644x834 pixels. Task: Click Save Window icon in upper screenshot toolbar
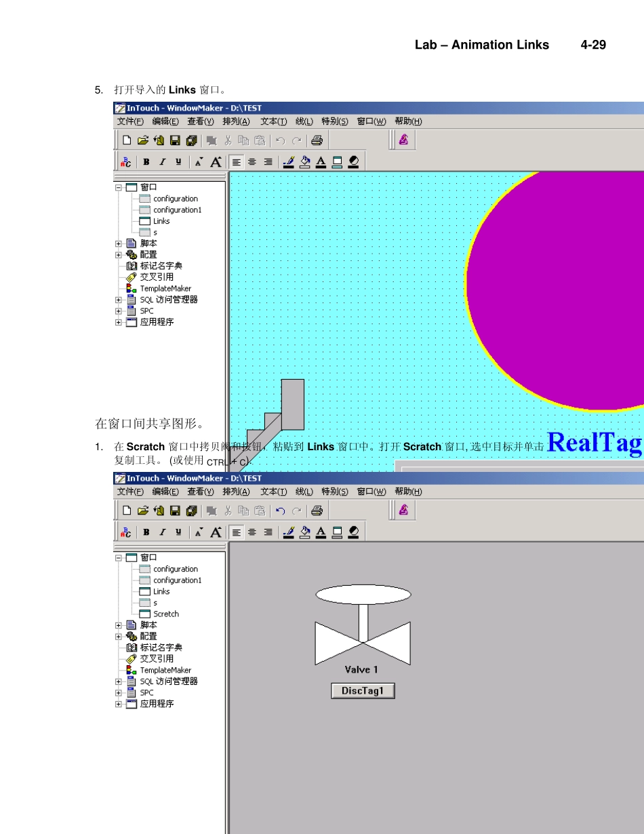pos(175,140)
